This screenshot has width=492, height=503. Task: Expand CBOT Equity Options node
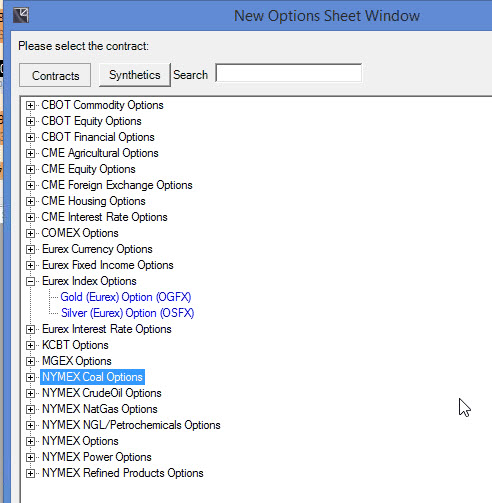click(x=30, y=121)
